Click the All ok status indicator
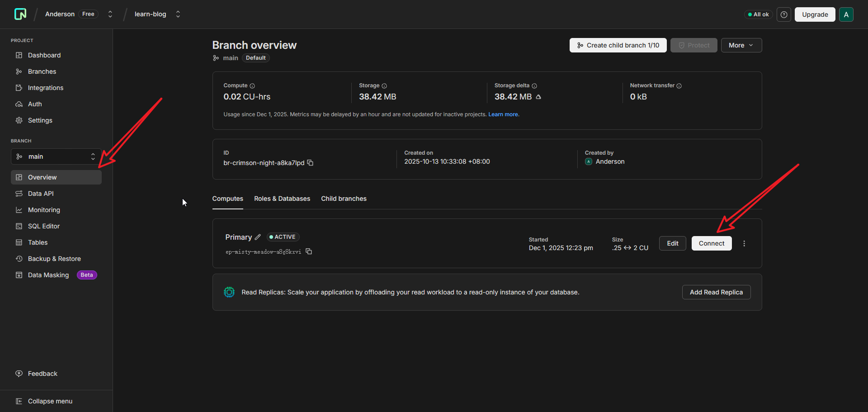Viewport: 868px width, 412px height. [758, 14]
